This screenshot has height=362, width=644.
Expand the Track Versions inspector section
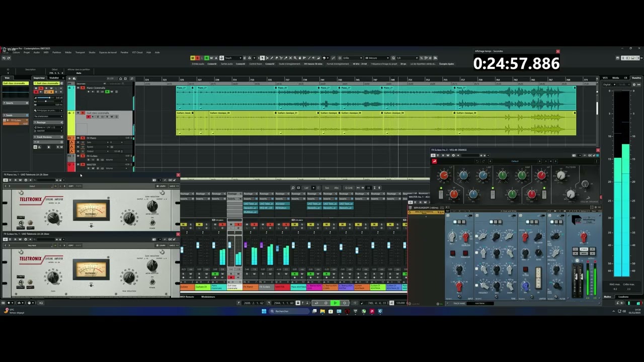click(48, 137)
